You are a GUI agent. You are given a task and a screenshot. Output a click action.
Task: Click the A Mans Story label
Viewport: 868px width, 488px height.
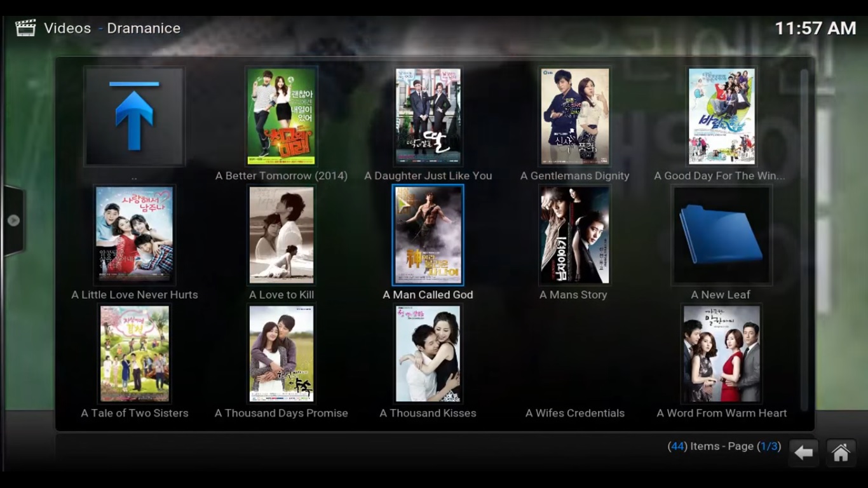point(574,295)
